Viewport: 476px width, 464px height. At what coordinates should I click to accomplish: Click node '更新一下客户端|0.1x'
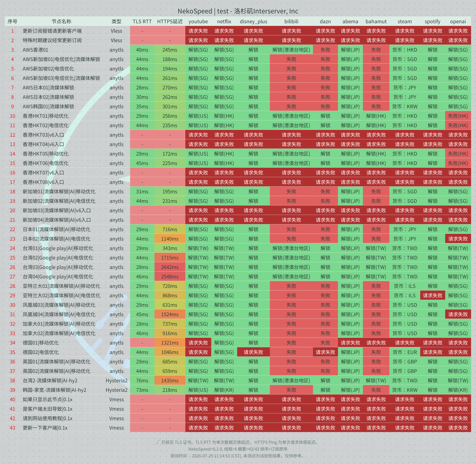45,428
